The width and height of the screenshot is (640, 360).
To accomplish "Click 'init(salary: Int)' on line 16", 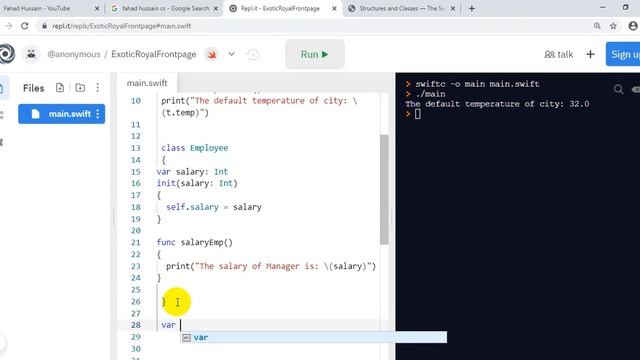I will tap(197, 183).
